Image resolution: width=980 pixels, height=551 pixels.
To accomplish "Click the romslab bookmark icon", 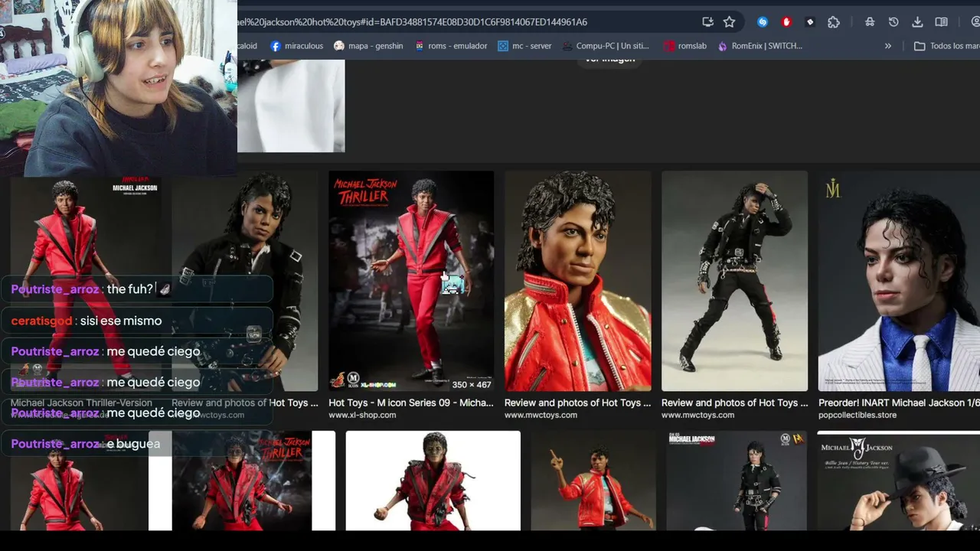I will point(669,46).
